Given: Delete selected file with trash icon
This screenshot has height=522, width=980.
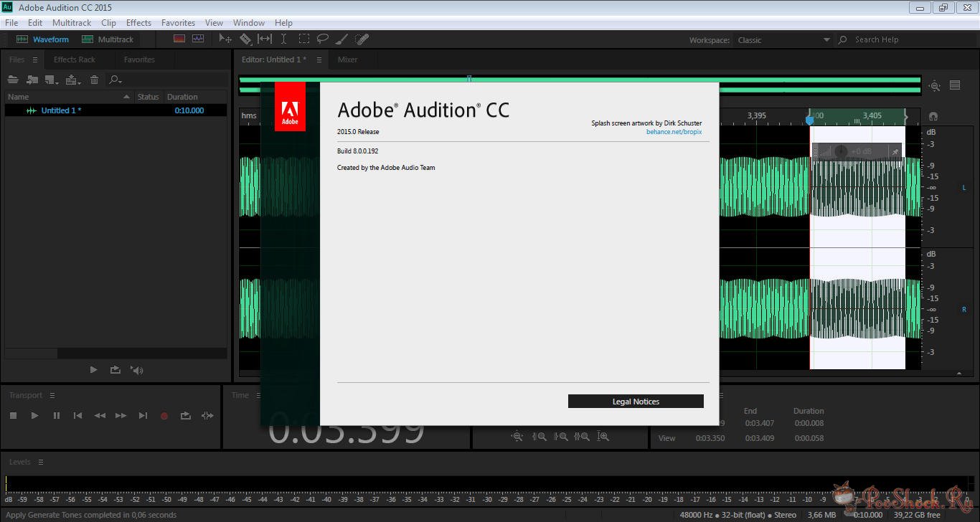Looking at the screenshot, I should pos(94,80).
